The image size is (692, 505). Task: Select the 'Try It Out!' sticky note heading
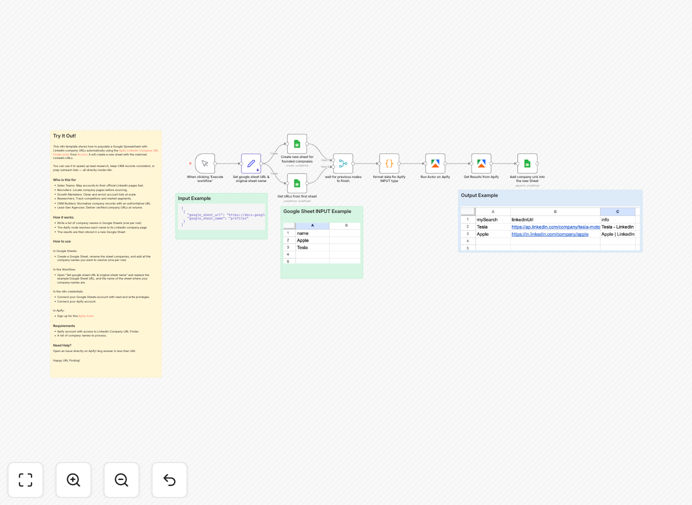tap(64, 136)
